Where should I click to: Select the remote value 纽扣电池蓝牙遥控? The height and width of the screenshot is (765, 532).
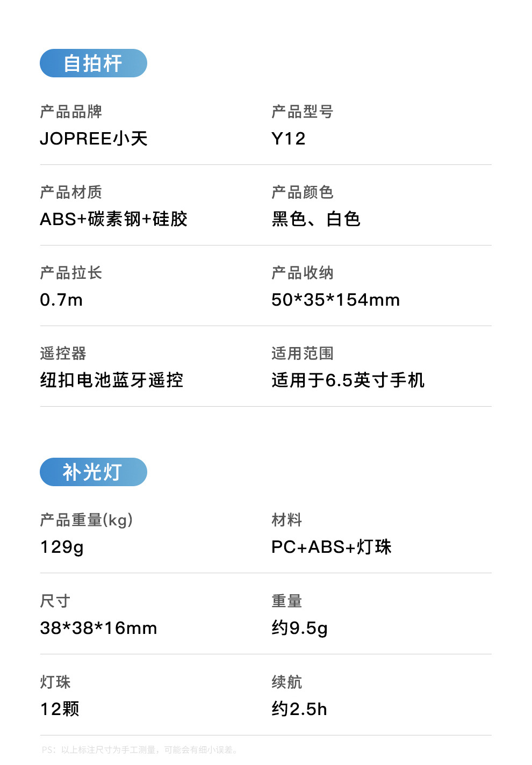click(112, 380)
